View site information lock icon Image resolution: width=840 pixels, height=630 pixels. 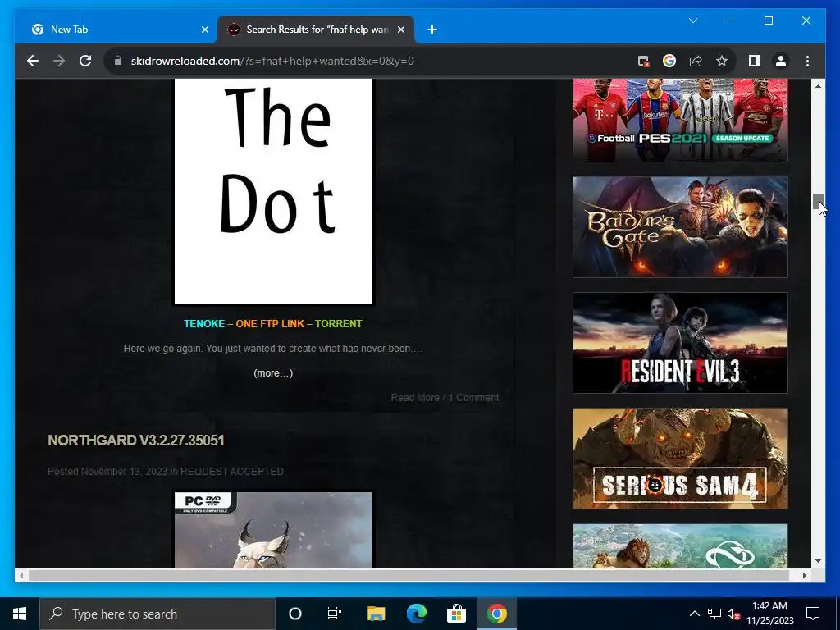[x=118, y=61]
